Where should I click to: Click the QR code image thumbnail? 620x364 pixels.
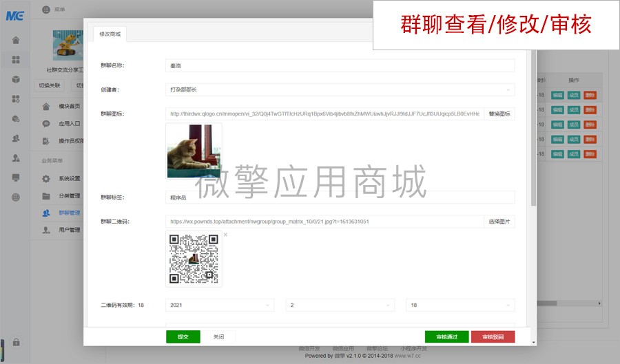pyautogui.click(x=194, y=259)
